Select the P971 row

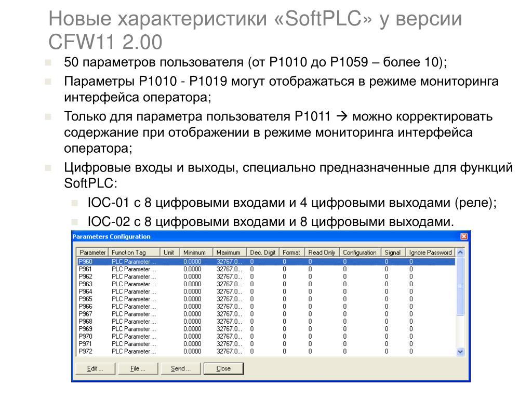point(267,344)
